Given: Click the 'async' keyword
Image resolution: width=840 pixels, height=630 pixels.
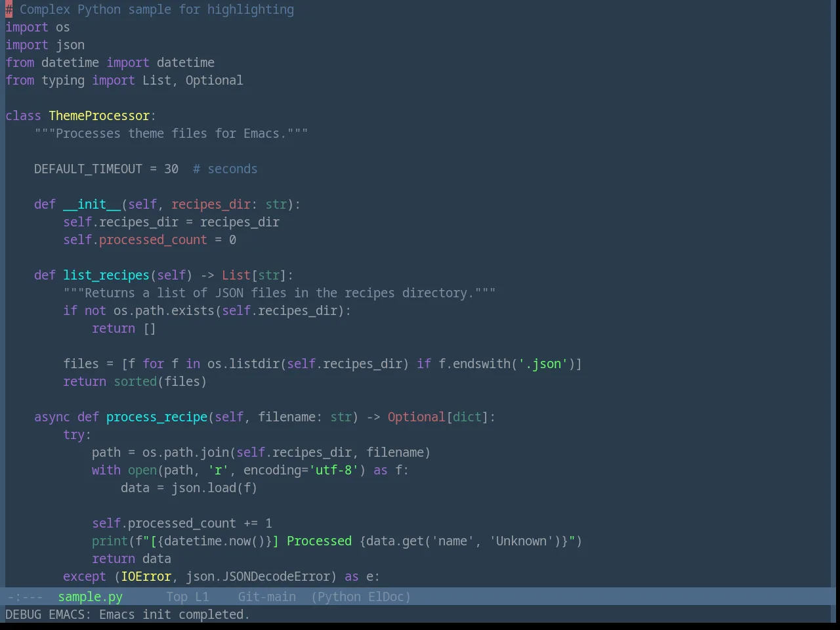Looking at the screenshot, I should [x=52, y=417].
